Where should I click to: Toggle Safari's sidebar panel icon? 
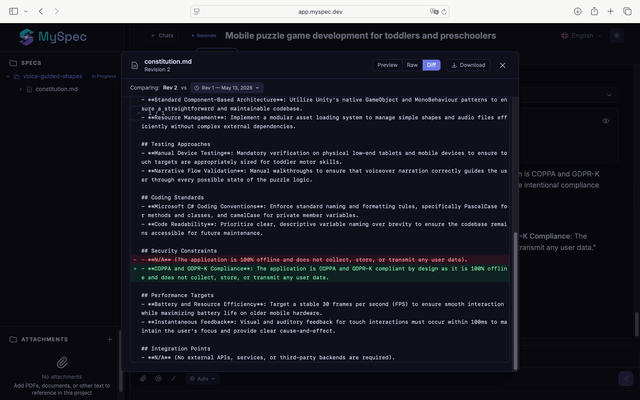[13, 11]
